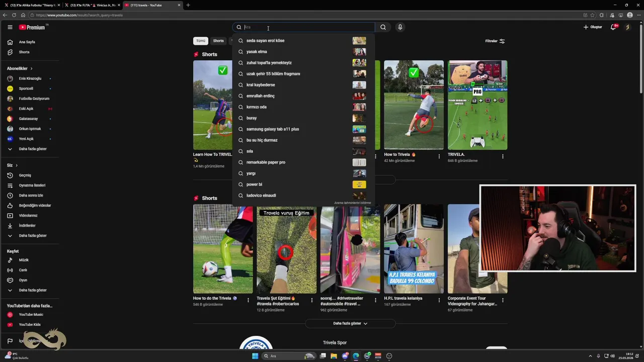Open Daha sonra izle list

(30, 196)
